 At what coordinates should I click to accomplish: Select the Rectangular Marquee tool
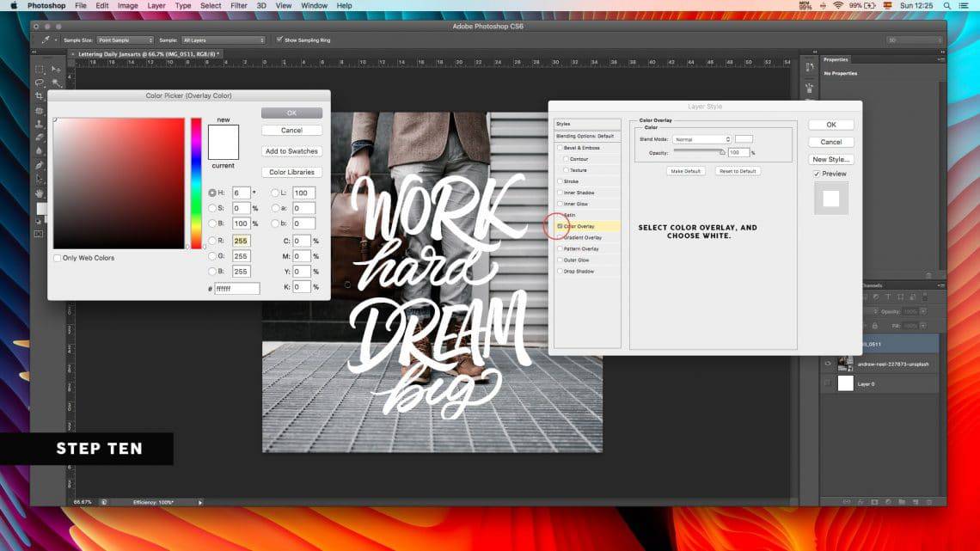(x=40, y=70)
